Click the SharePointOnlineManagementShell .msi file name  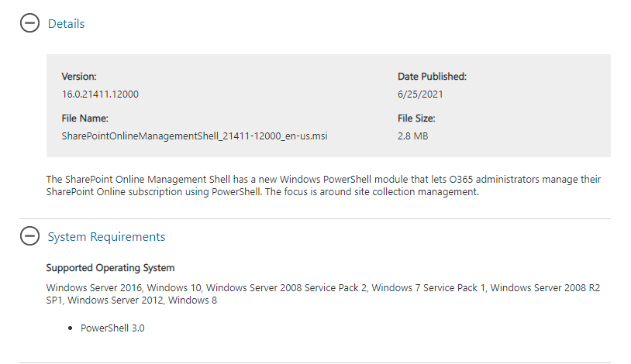(x=195, y=136)
